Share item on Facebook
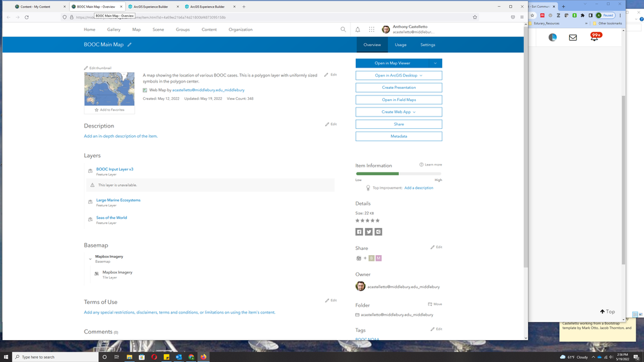The height and width of the screenshot is (362, 644). [x=359, y=232]
